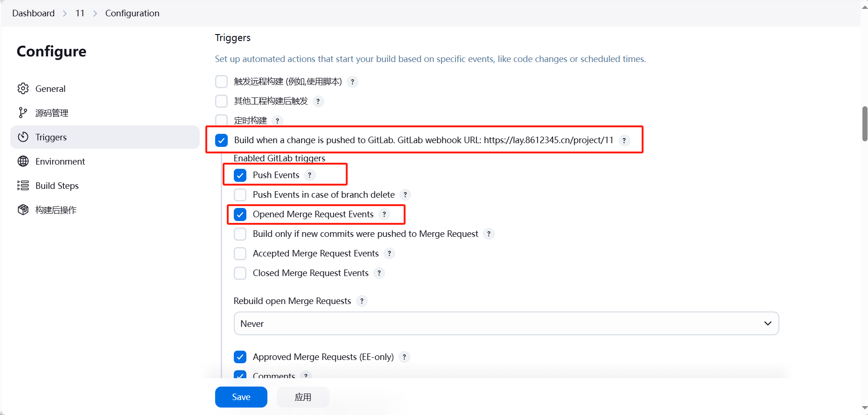Open General section via gear icon
The width and height of the screenshot is (868, 415).
[23, 89]
